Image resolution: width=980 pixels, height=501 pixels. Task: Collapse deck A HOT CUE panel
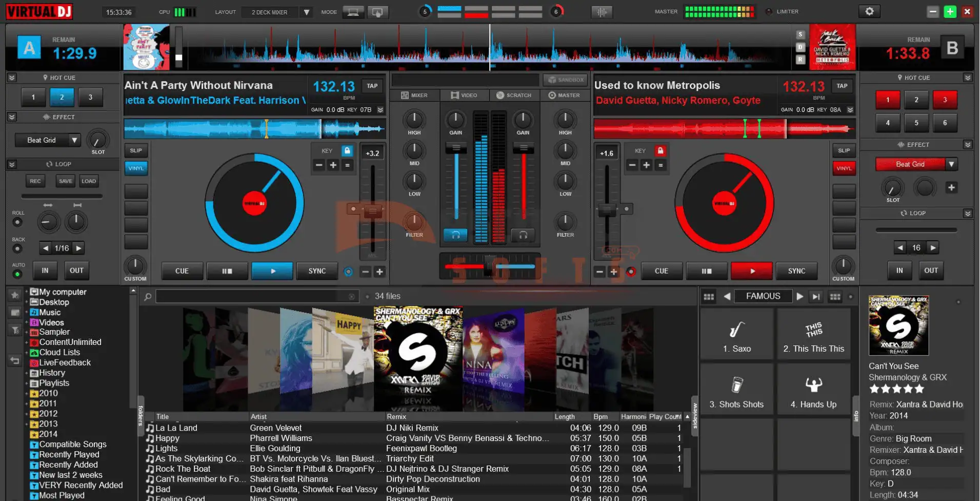pos(12,78)
